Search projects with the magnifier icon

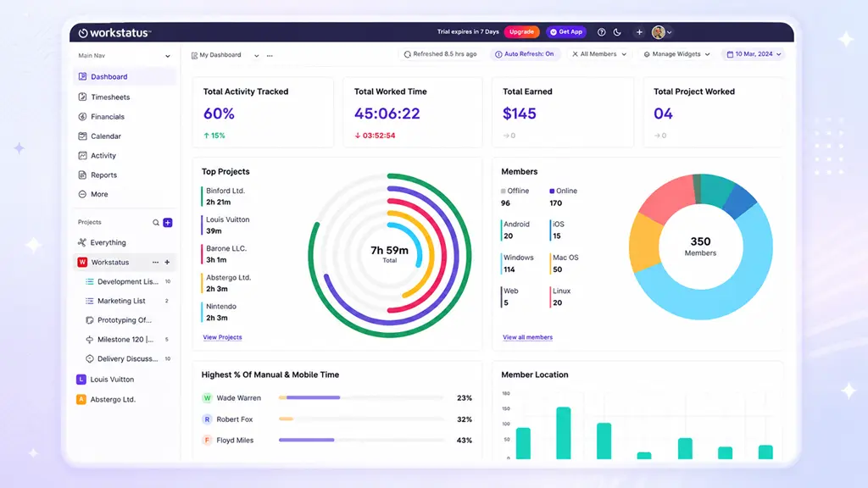click(156, 223)
